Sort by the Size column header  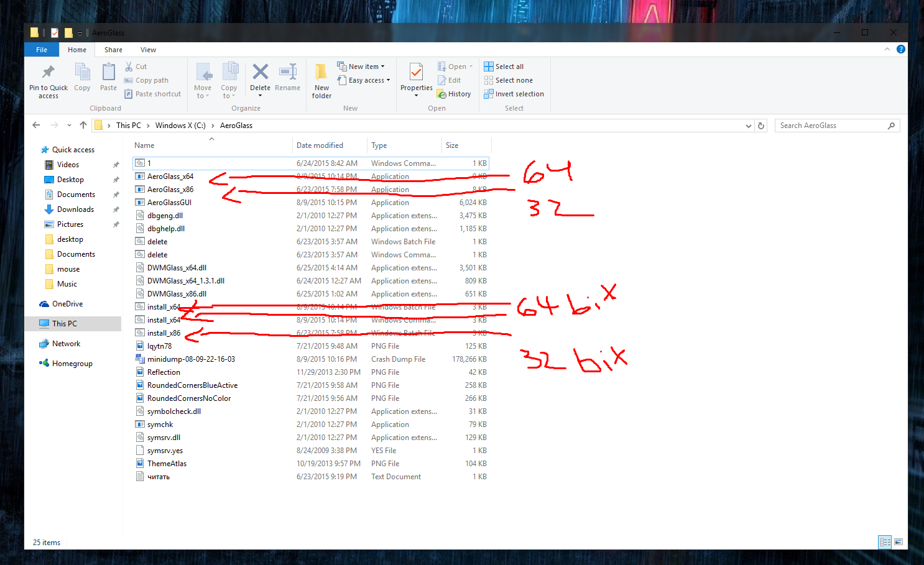tap(466, 145)
